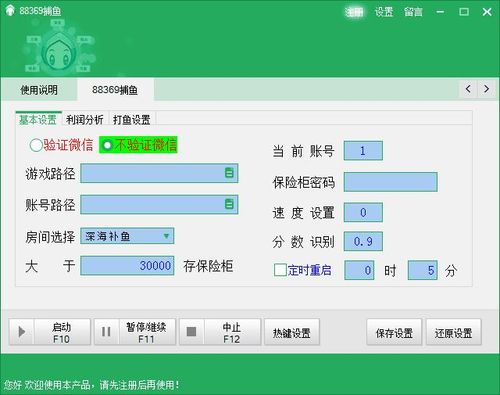Image resolution: width=500 pixels, height=395 pixels.
Task: Click the app logo icon in title bar
Action: [x=10, y=10]
